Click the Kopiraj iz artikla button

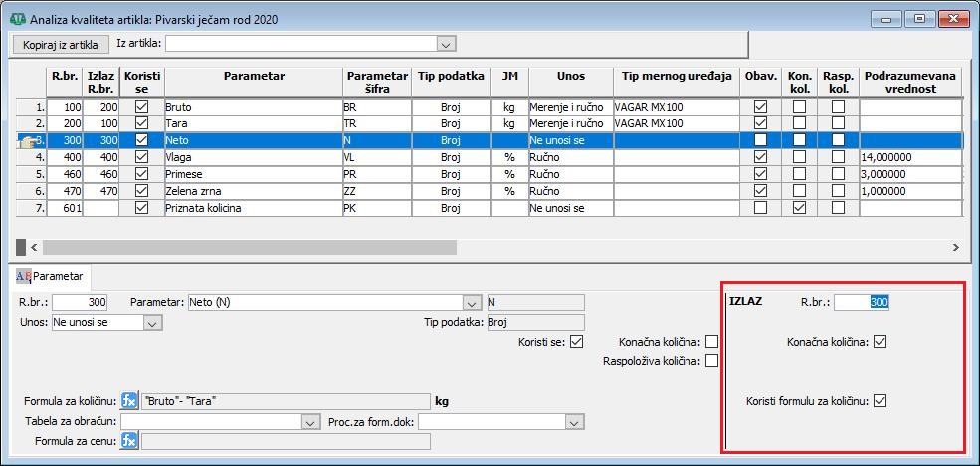pos(61,44)
